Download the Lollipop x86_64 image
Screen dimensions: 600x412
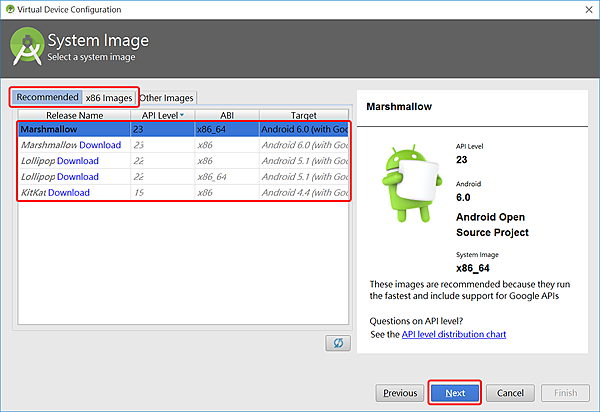coord(78,177)
